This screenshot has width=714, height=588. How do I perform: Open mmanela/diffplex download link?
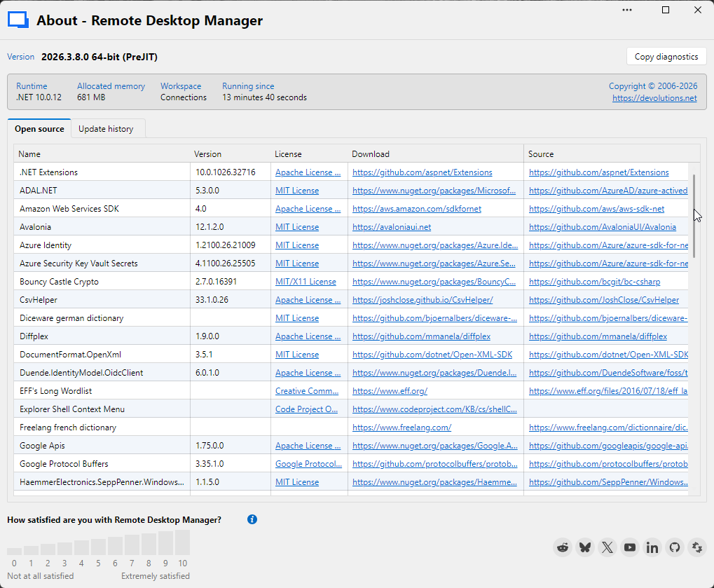click(x=421, y=336)
